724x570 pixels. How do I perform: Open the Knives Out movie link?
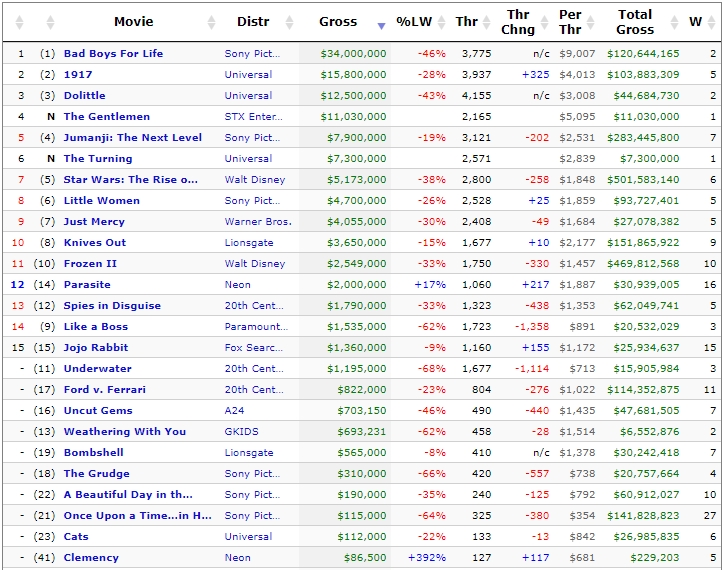(95, 243)
